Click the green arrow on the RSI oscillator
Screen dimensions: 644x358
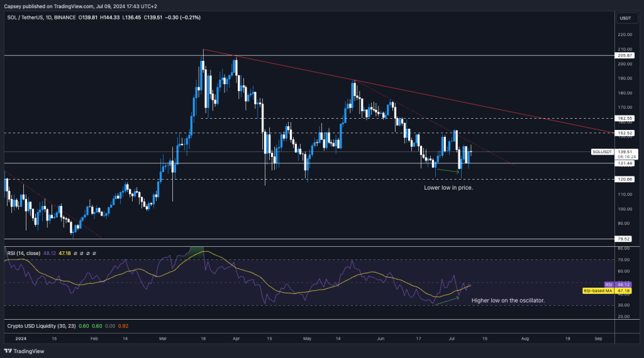click(x=448, y=301)
